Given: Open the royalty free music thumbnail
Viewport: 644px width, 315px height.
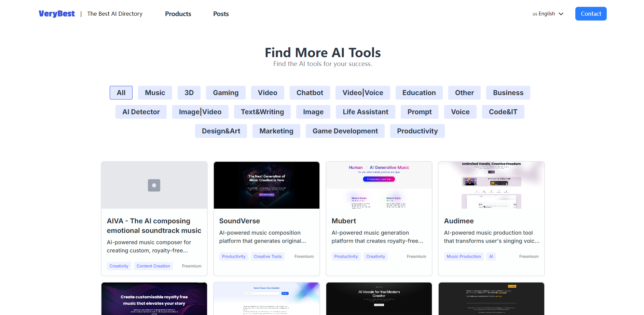Looking at the screenshot, I should [154, 299].
